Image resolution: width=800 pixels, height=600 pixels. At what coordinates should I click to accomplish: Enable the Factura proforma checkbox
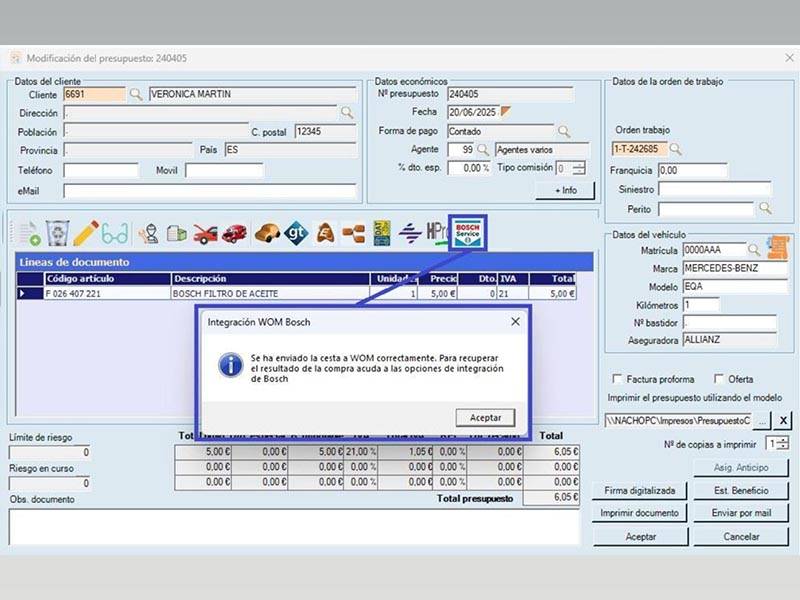[x=617, y=379]
